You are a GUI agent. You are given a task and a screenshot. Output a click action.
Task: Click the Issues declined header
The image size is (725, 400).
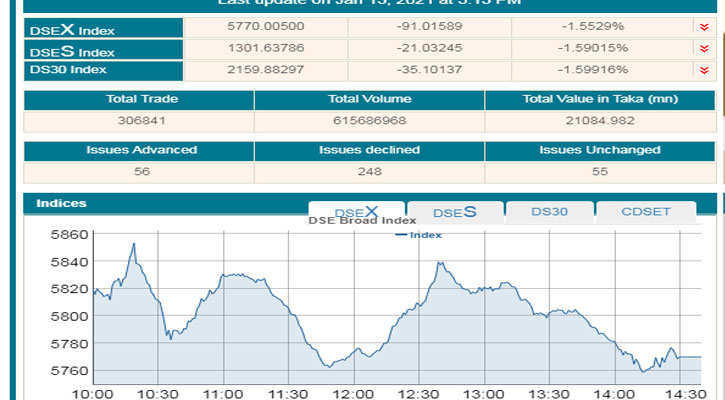(x=368, y=150)
